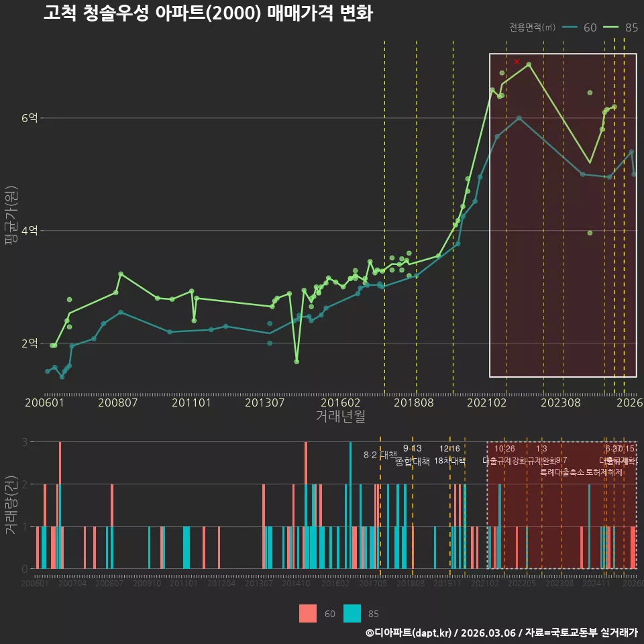The height and width of the screenshot is (644, 644).
Task: Click '200601' on the price chart x-axis
Action: [44, 402]
